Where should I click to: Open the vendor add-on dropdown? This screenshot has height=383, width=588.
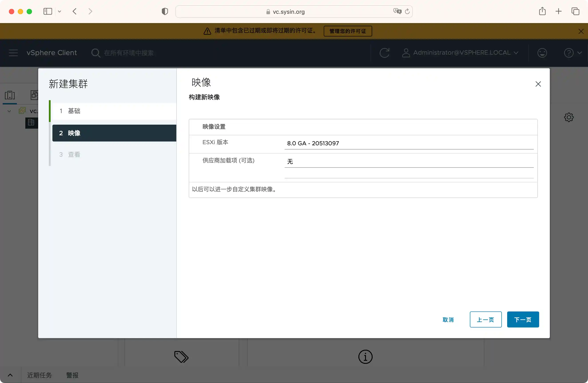(409, 162)
